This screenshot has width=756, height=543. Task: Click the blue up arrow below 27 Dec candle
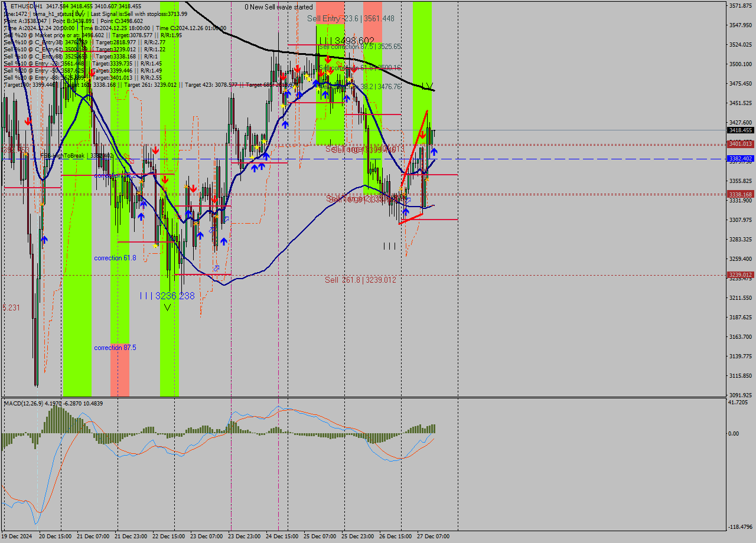click(x=434, y=152)
